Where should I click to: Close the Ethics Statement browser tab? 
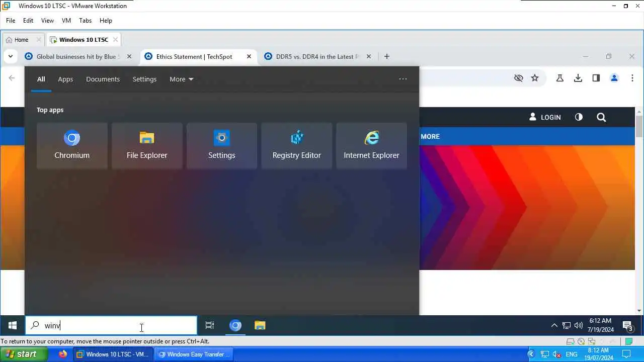coord(249,56)
